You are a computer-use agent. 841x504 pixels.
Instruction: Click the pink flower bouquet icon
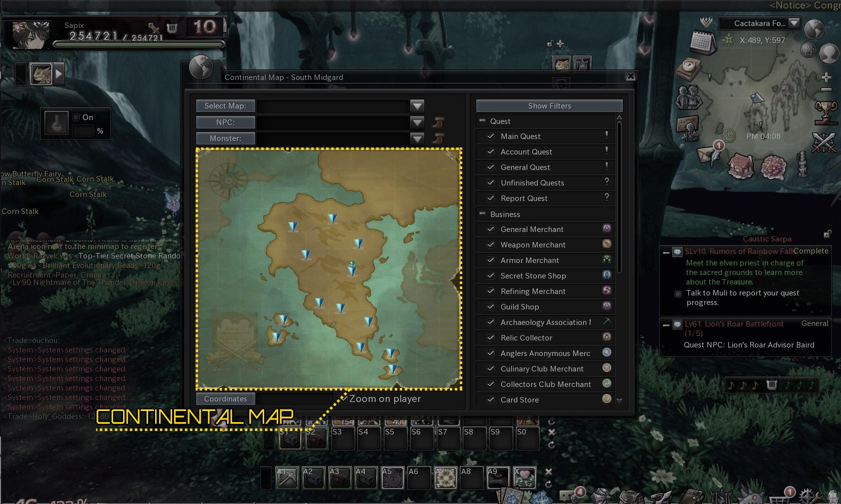pyautogui.click(x=773, y=166)
